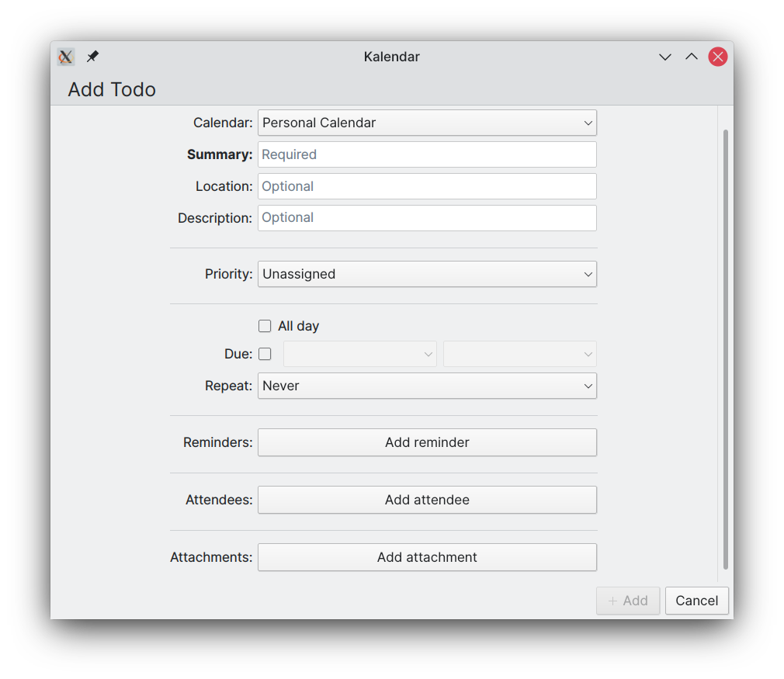784x679 pixels.
Task: Click the vertical scrollbar of the form
Action: pyautogui.click(x=726, y=349)
